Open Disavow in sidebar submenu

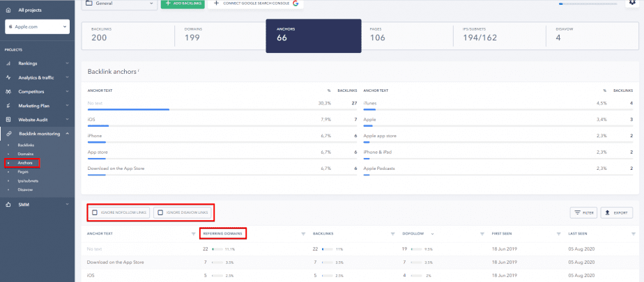25,189
